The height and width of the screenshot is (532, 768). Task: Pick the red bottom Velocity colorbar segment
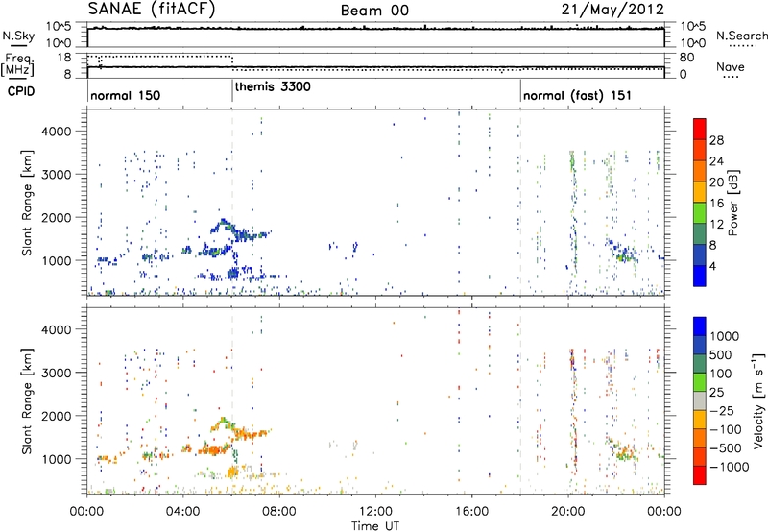click(x=700, y=475)
